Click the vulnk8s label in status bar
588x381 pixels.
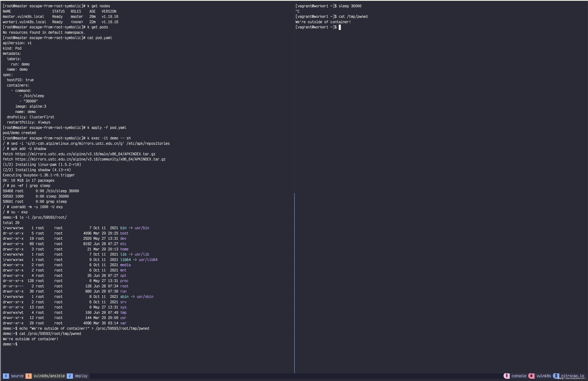coord(544,376)
